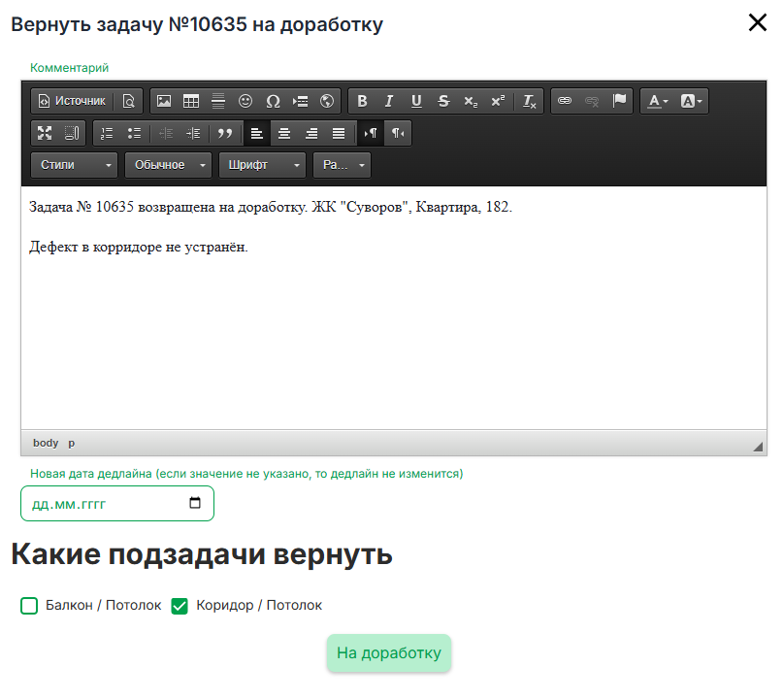Align text right
784x700 pixels.
coord(311,133)
